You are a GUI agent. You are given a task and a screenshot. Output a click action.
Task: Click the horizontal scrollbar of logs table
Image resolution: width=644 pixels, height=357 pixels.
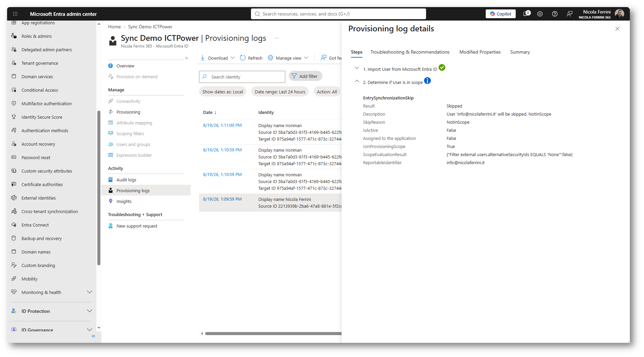click(x=273, y=333)
